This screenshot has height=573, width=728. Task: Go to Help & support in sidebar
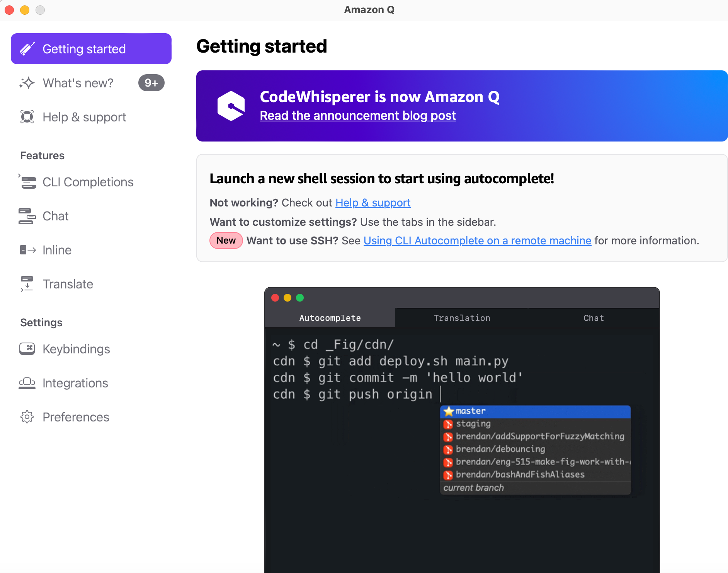coord(91,117)
